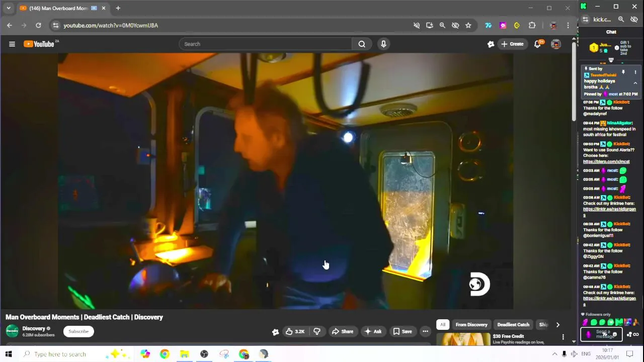The width and height of the screenshot is (644, 362).
Task: Select the All filter chip
Action: coord(443,325)
